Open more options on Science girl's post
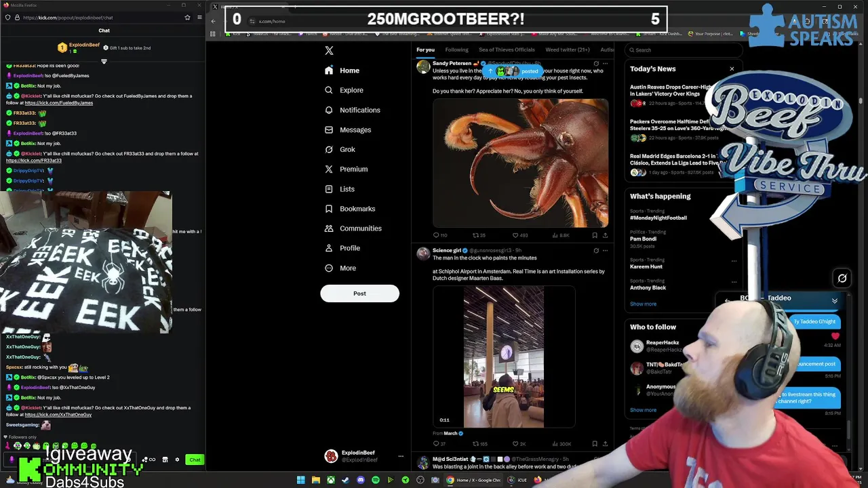 pos(605,251)
